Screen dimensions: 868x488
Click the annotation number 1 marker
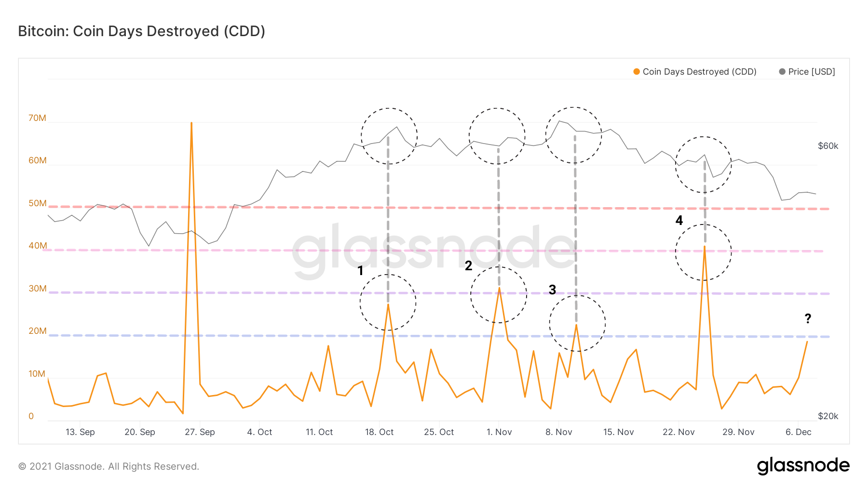point(360,271)
